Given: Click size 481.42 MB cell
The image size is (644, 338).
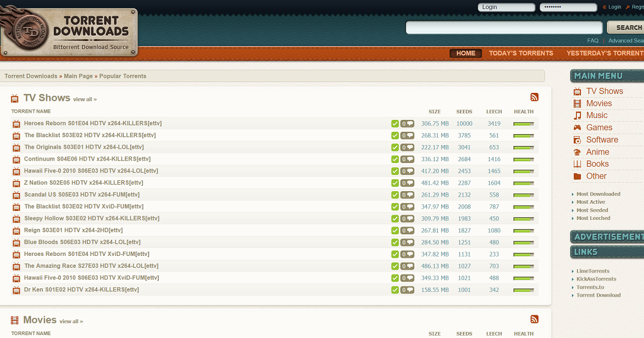Looking at the screenshot, I should pos(435,183).
